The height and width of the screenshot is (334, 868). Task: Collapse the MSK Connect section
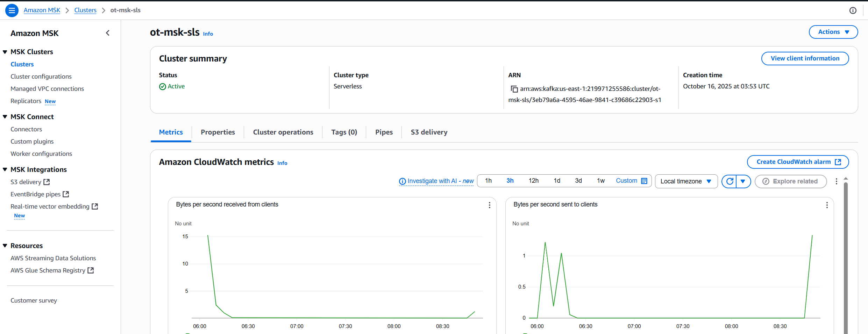(x=5, y=117)
